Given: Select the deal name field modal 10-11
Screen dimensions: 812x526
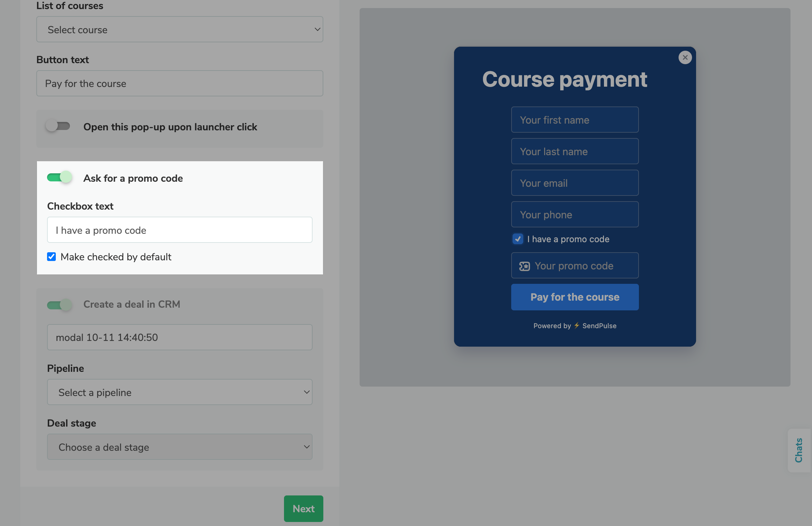Looking at the screenshot, I should pyautogui.click(x=179, y=337).
